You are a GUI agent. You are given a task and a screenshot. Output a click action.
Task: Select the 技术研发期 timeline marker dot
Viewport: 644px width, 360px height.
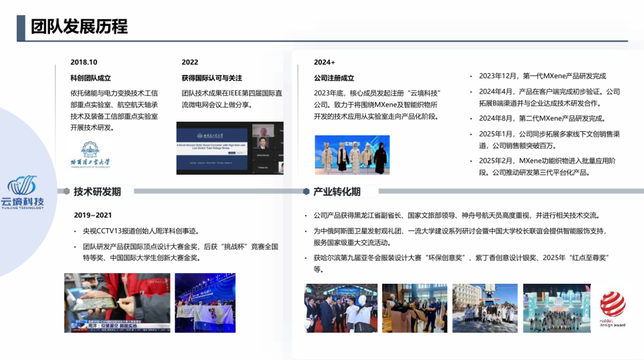coord(67,191)
